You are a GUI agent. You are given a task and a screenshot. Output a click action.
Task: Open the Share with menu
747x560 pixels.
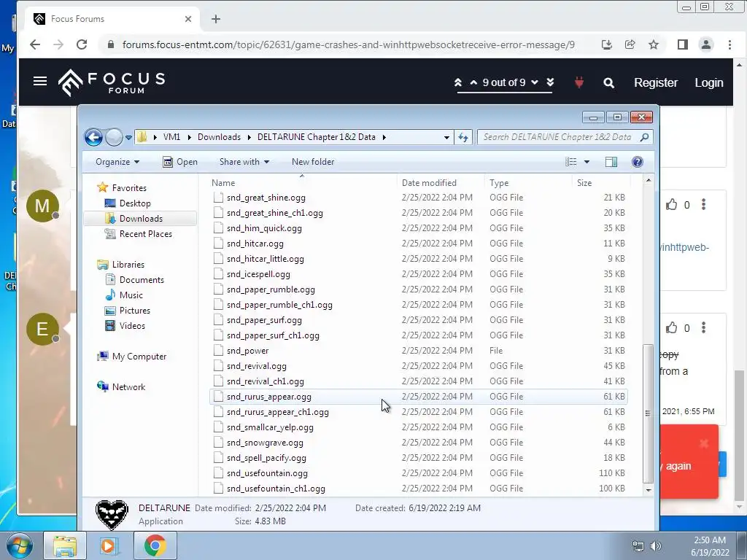coord(244,162)
